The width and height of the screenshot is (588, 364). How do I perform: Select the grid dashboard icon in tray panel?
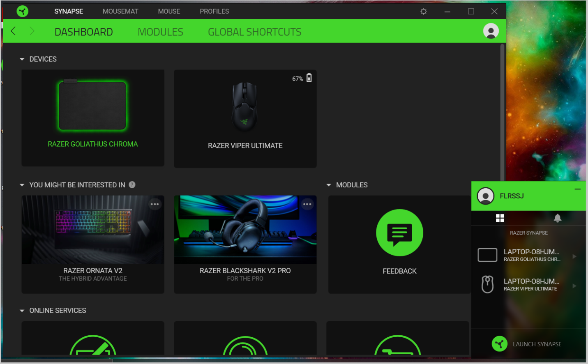coord(500,218)
